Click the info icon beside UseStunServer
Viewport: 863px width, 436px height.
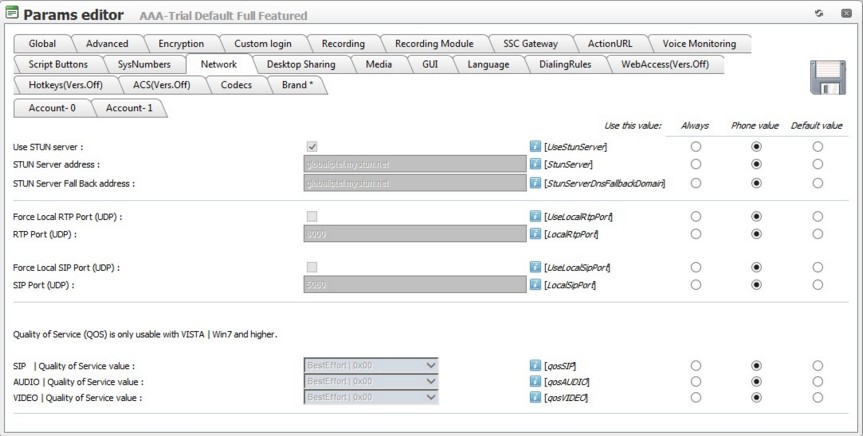click(x=535, y=147)
